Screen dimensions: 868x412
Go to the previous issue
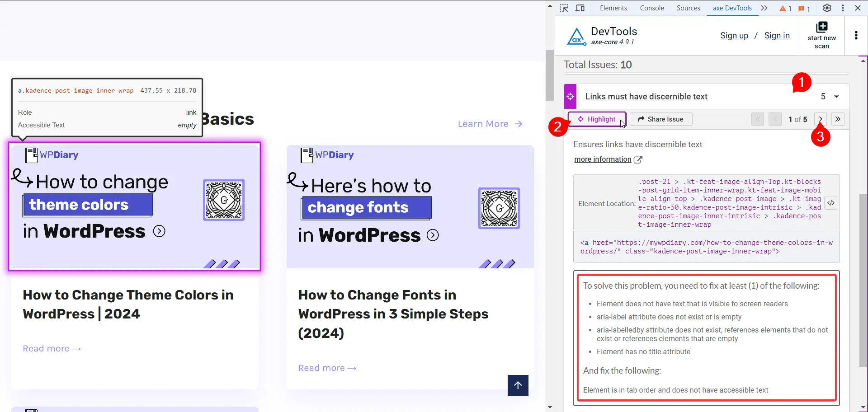tap(775, 119)
